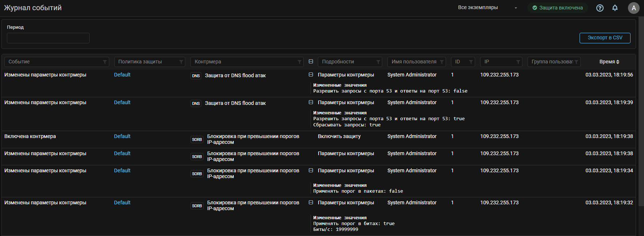
Task: Open the notifications bell
Action: click(615, 8)
